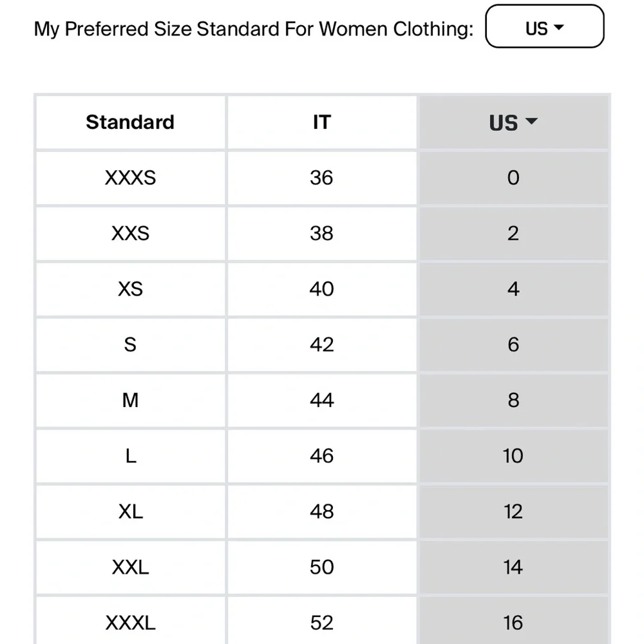Select the M standard size cell
Screen dimensions: 644x644
(x=130, y=401)
